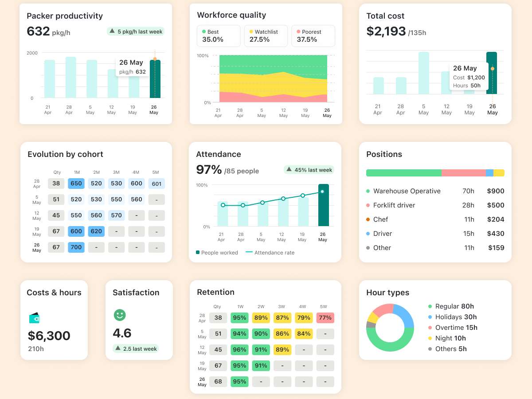
Task: Click the retention cell showing 84%
Action: (304, 334)
